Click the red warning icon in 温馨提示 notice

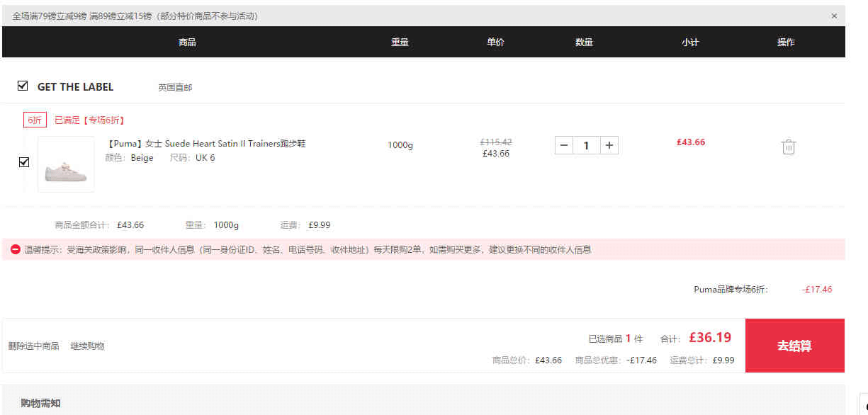pyautogui.click(x=16, y=249)
